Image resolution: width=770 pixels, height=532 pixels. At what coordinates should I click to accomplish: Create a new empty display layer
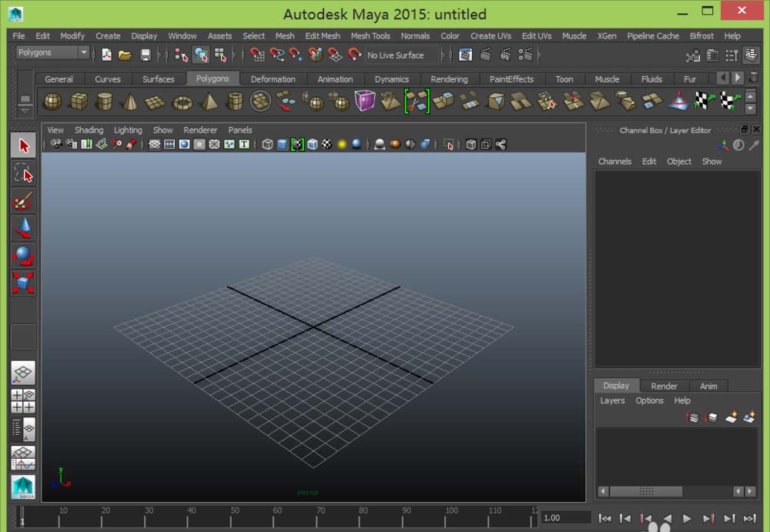tap(731, 417)
